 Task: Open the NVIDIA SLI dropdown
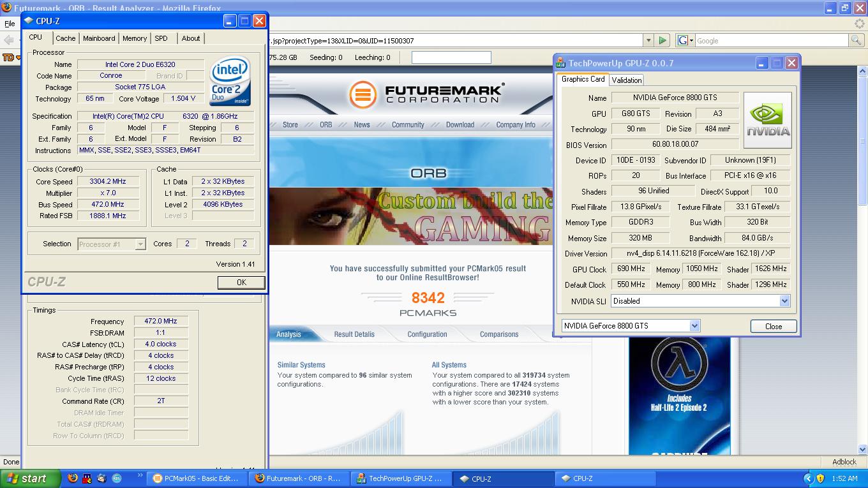pyautogui.click(x=784, y=301)
